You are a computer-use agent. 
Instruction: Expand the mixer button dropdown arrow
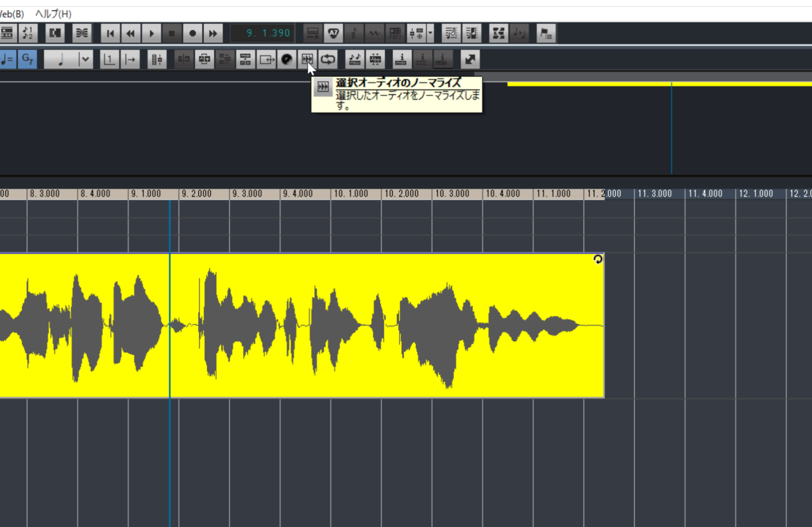(x=430, y=33)
